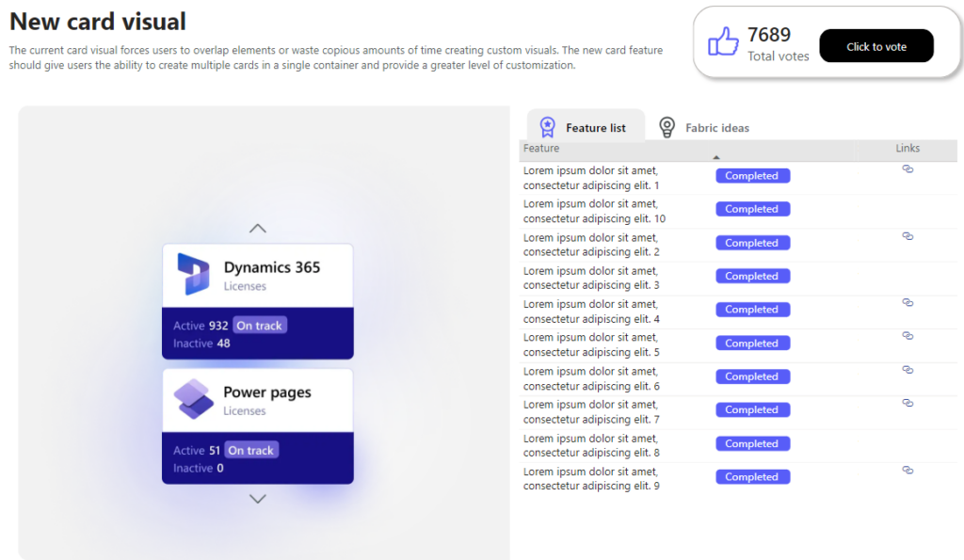Screen dimensions: 964x560
Task: Click Completed badge for feature elit. 5
Action: point(752,343)
